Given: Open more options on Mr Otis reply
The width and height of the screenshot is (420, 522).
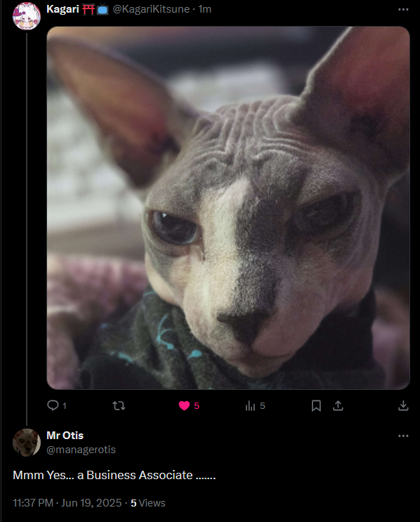Looking at the screenshot, I should pos(403,436).
